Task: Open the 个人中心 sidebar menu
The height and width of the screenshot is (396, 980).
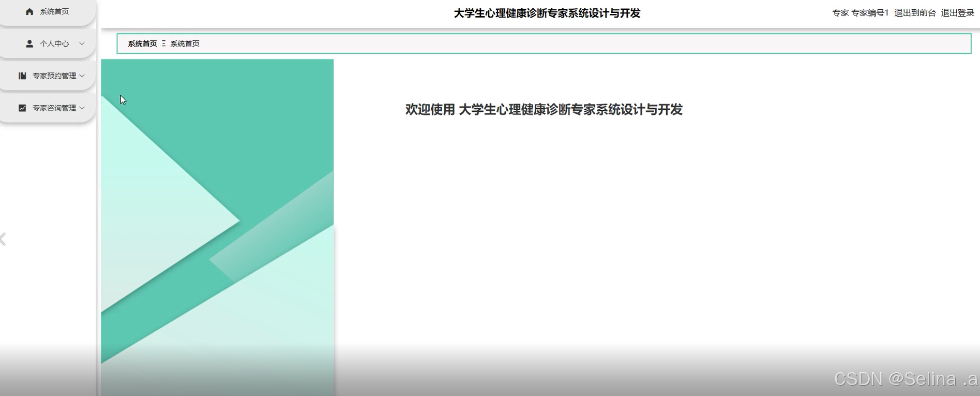Action: 48,43
